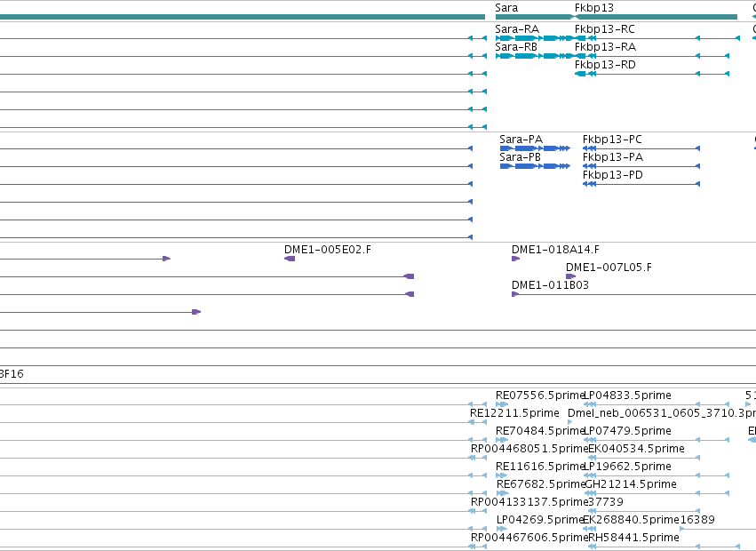Click the Sara-PA protein feature
This screenshot has height=551, width=756.
coord(521,140)
